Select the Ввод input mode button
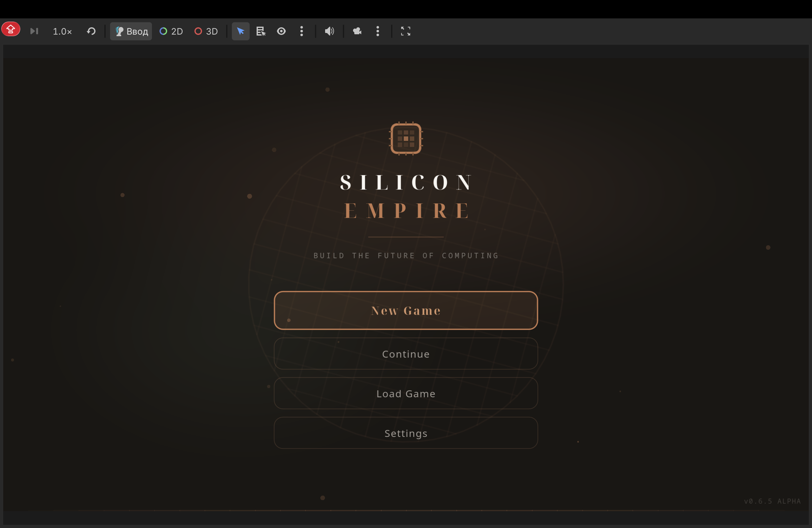 [131, 31]
